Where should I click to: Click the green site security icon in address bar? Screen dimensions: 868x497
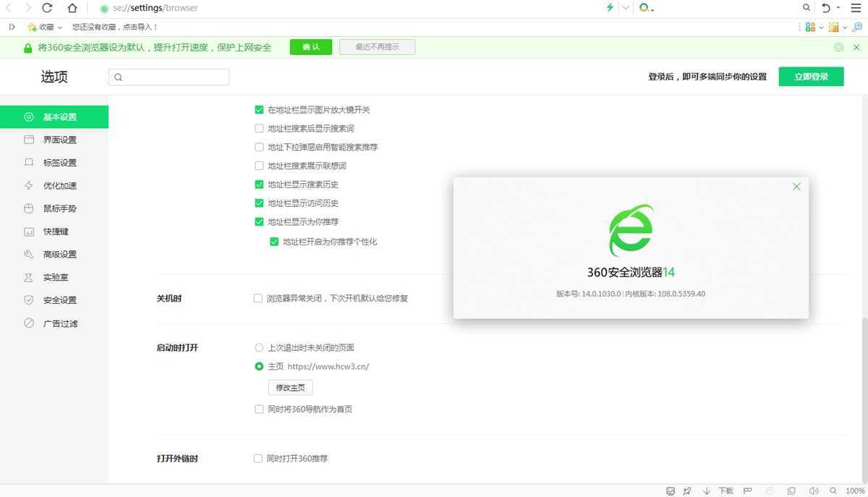pyautogui.click(x=105, y=9)
